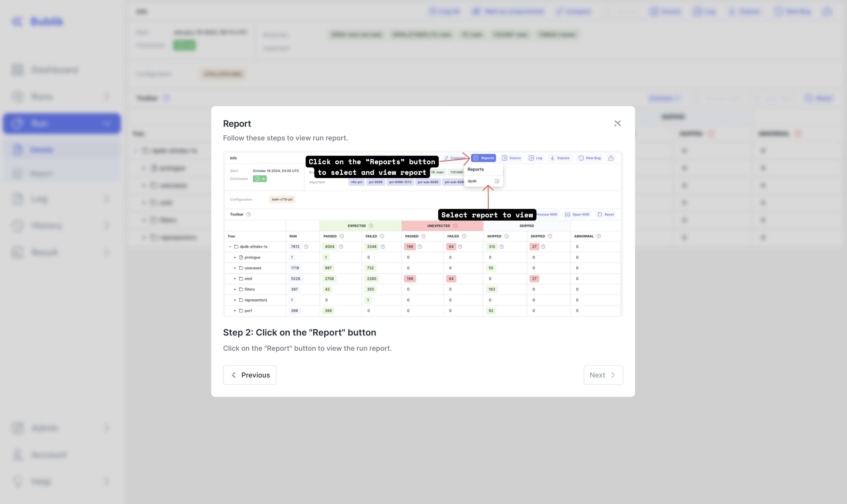
Task: Click the New Bug icon
Action: click(581, 158)
